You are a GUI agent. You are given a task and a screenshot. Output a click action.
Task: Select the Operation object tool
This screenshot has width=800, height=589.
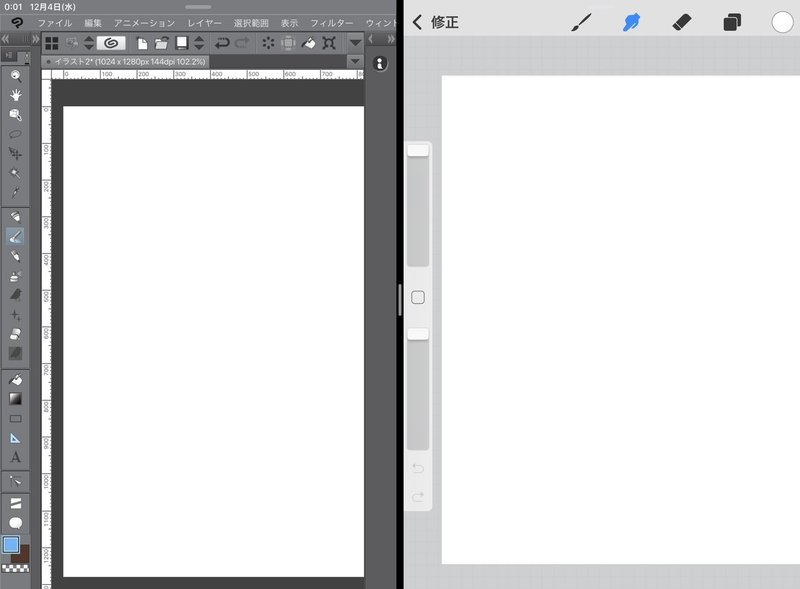15,115
